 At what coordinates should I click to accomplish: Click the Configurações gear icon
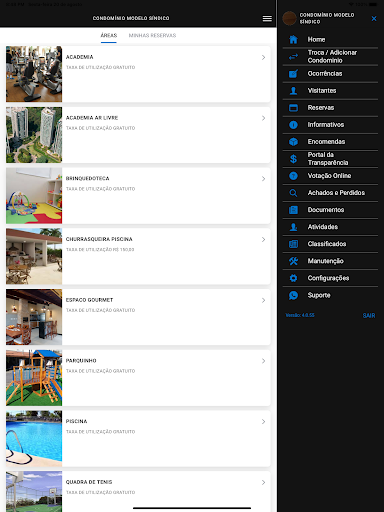pyautogui.click(x=293, y=278)
